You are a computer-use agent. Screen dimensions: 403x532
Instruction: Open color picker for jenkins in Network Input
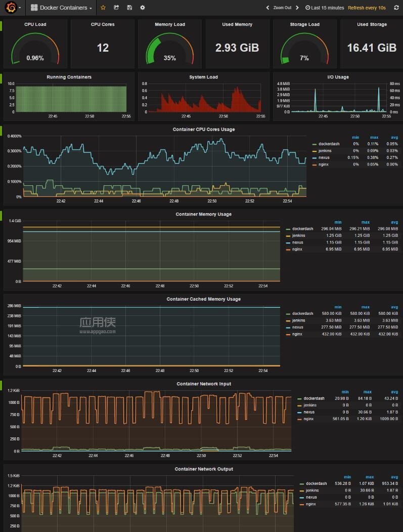click(300, 405)
